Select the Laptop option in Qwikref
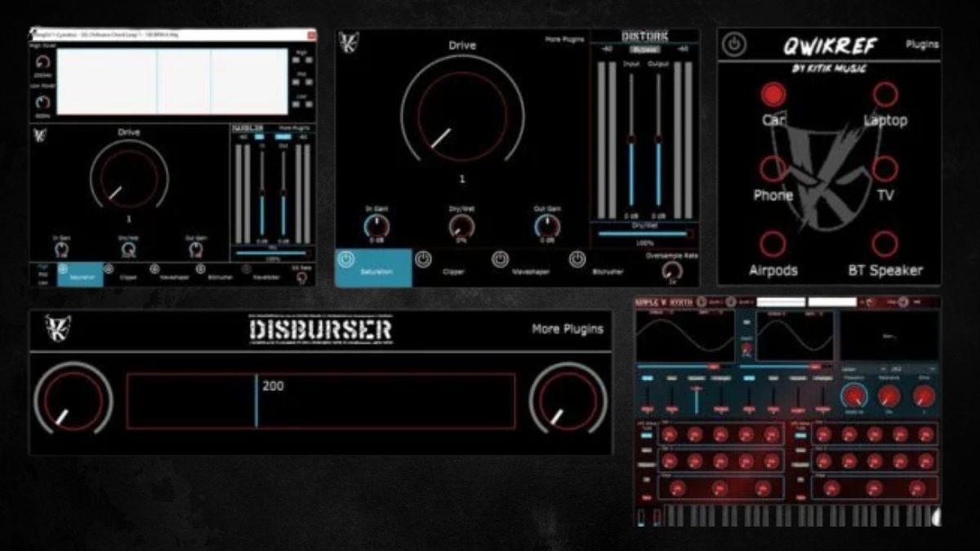The width and height of the screenshot is (980, 551). [884, 94]
